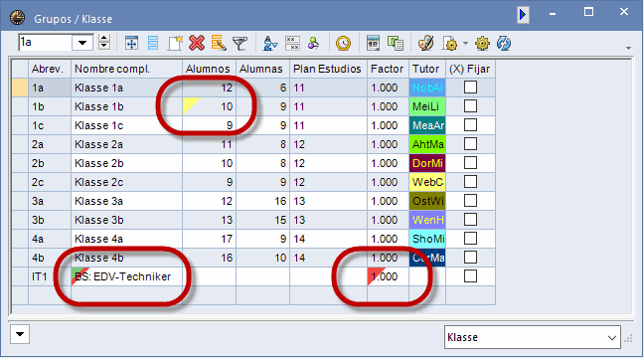Click the clock application icon in title bar
This screenshot has width=644, height=358.
pyautogui.click(x=17, y=18)
